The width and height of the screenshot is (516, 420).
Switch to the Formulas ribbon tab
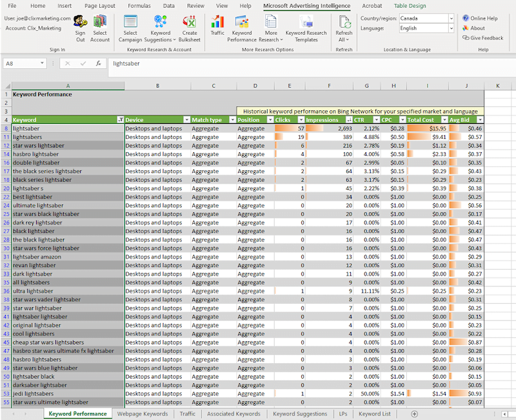coord(139,6)
